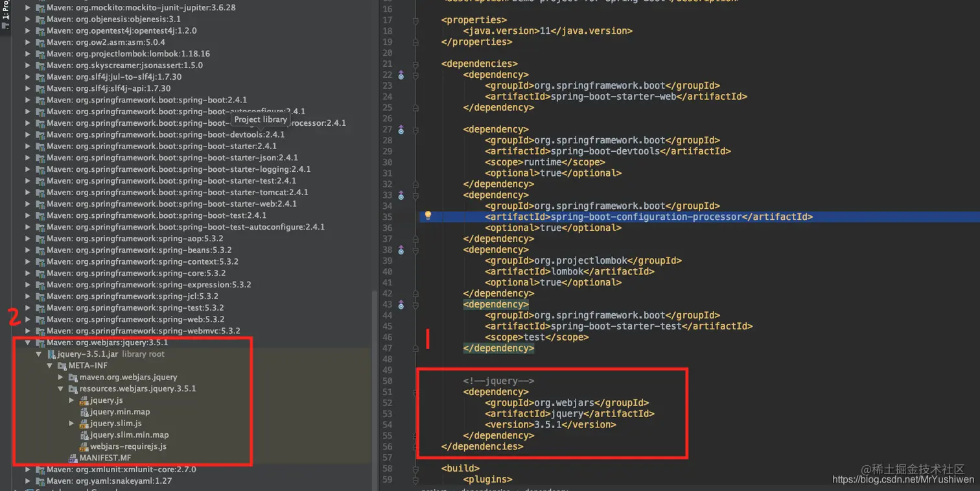Click the resources.webjars.jquery.3.5.1 package icon
This screenshot has width=980, height=491.
click(73, 389)
